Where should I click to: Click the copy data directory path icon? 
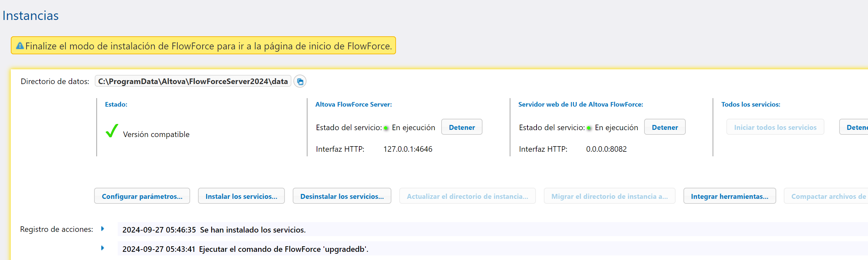pyautogui.click(x=300, y=81)
